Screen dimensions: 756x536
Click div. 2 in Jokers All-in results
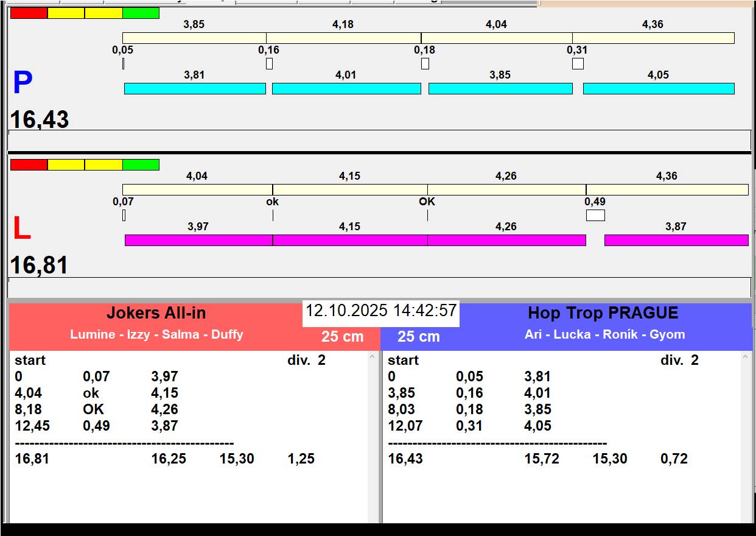click(x=307, y=361)
